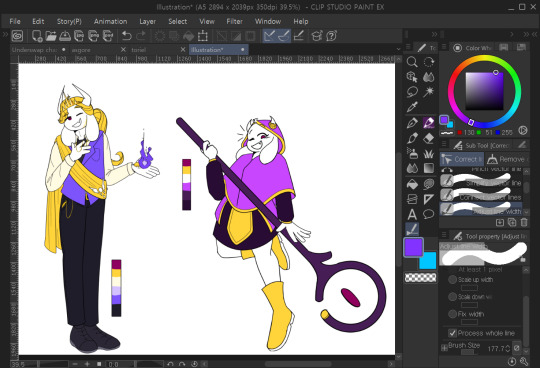Select the Eraser tool
540x368 pixels.
tap(428, 138)
